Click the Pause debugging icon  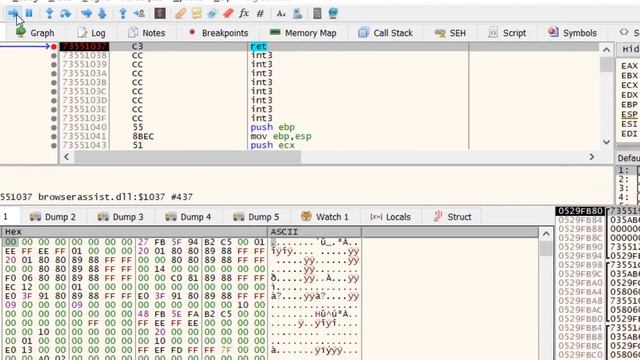click(29, 13)
